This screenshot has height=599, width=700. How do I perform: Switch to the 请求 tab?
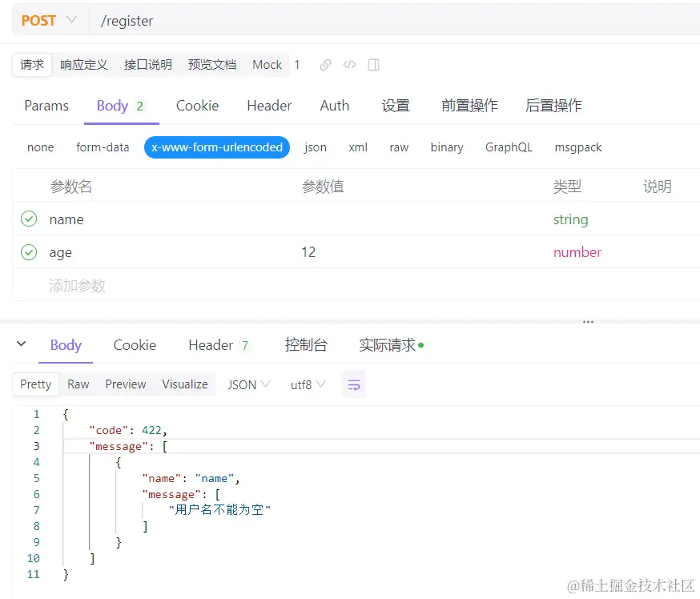pos(32,65)
